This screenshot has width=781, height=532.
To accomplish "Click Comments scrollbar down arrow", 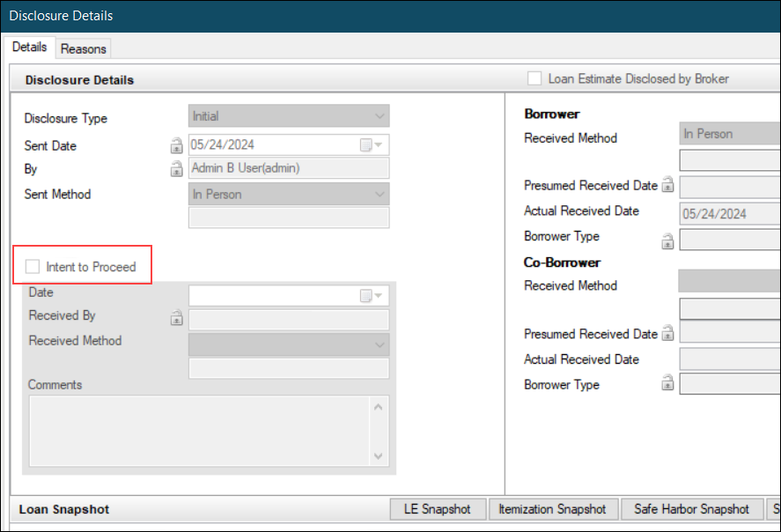I will tap(378, 455).
